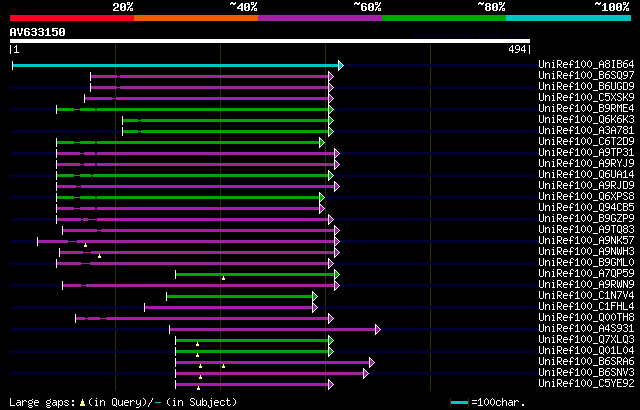Click the UniRef100_A9NWH3 label
This screenshot has width=640, height=410.
(x=586, y=252)
